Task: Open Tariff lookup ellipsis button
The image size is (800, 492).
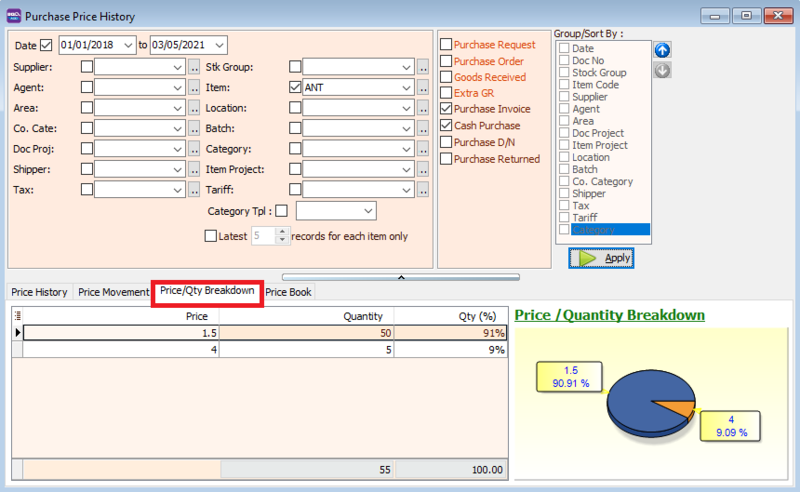Action: 423,189
